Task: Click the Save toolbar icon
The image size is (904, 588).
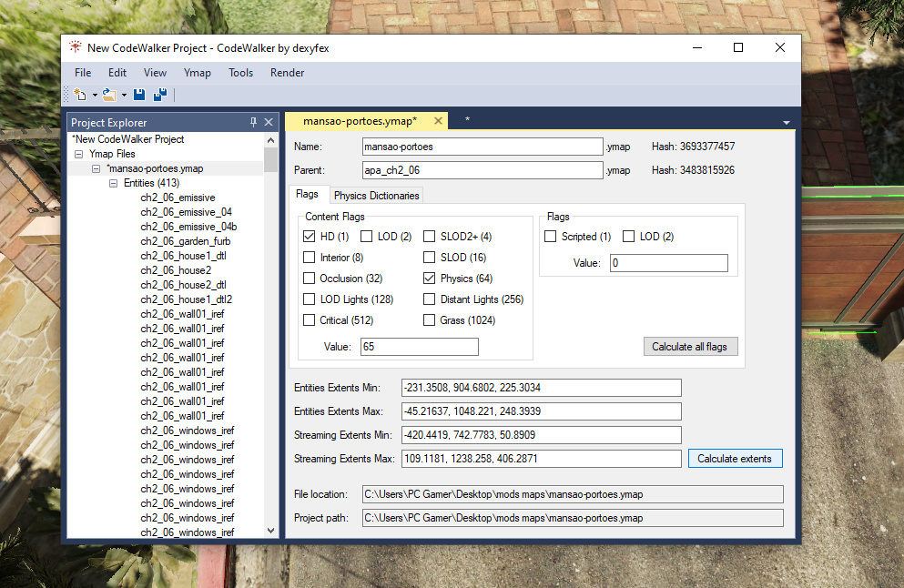Action: click(x=139, y=94)
